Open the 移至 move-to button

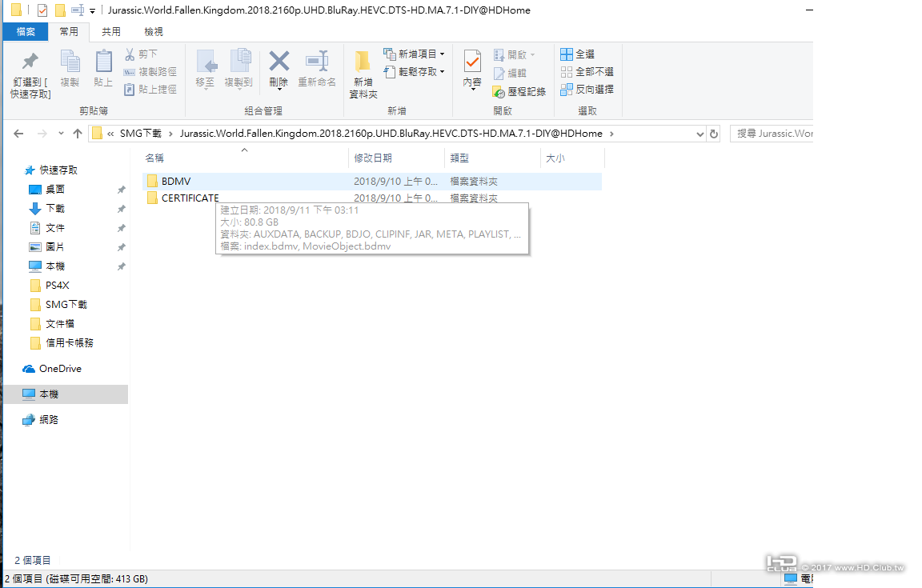(206, 70)
